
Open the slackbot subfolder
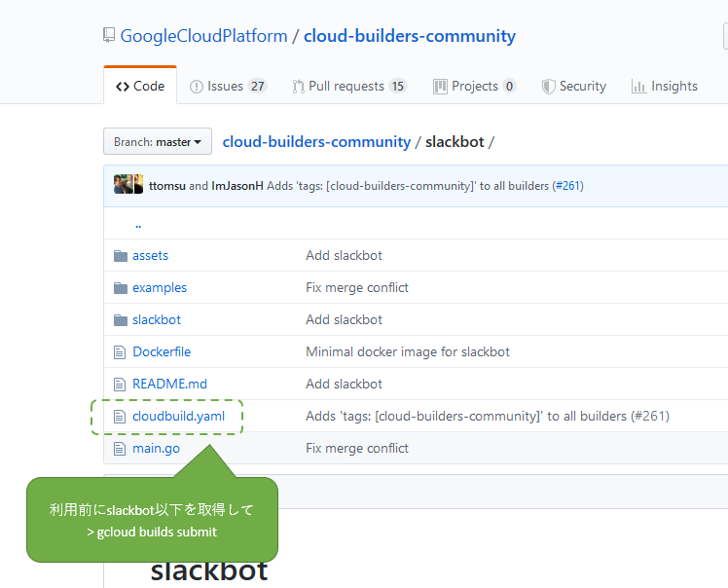click(x=157, y=319)
